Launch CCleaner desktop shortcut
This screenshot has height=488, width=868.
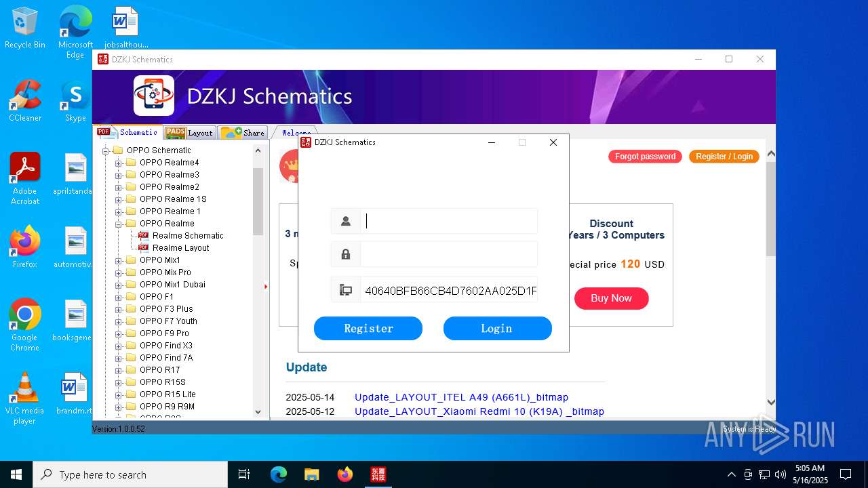tap(25, 100)
